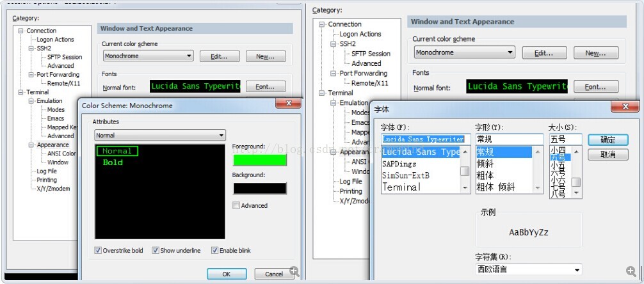Select Emacs in Color Scheme window tree
This screenshot has width=644, height=284.
pos(56,118)
